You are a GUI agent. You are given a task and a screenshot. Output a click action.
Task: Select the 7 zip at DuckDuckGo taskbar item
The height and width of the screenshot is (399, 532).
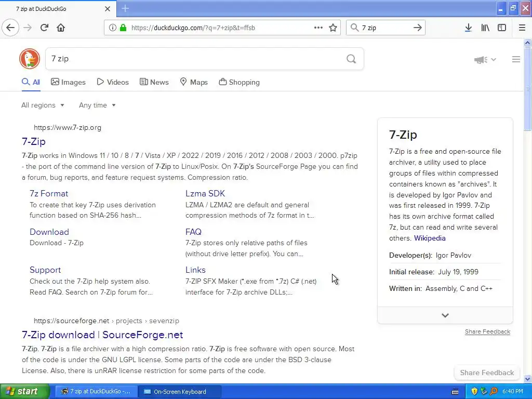point(96,392)
